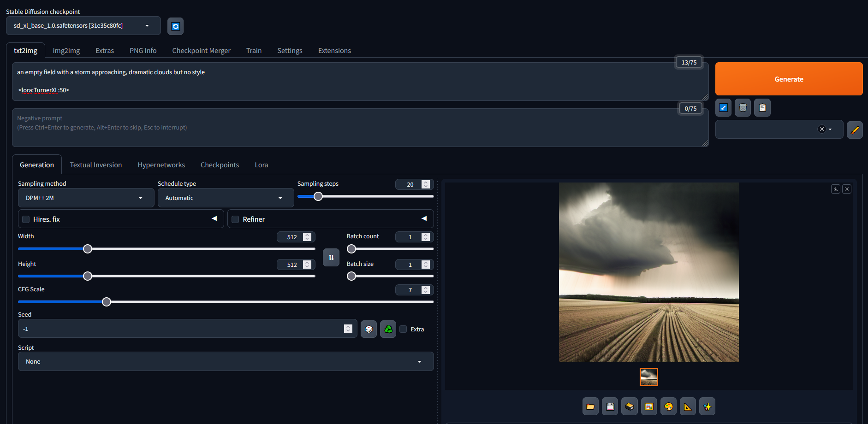
Task: Save the generated image with the floppy icon
Action: pos(610,406)
